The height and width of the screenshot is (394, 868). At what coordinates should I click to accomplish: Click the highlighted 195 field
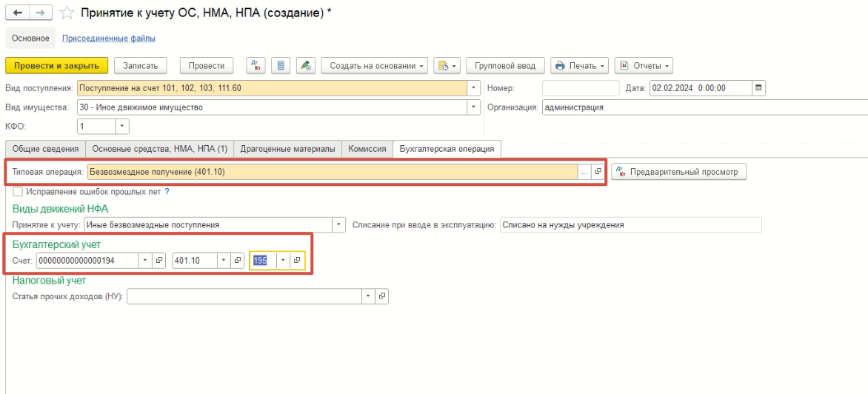[x=263, y=260]
